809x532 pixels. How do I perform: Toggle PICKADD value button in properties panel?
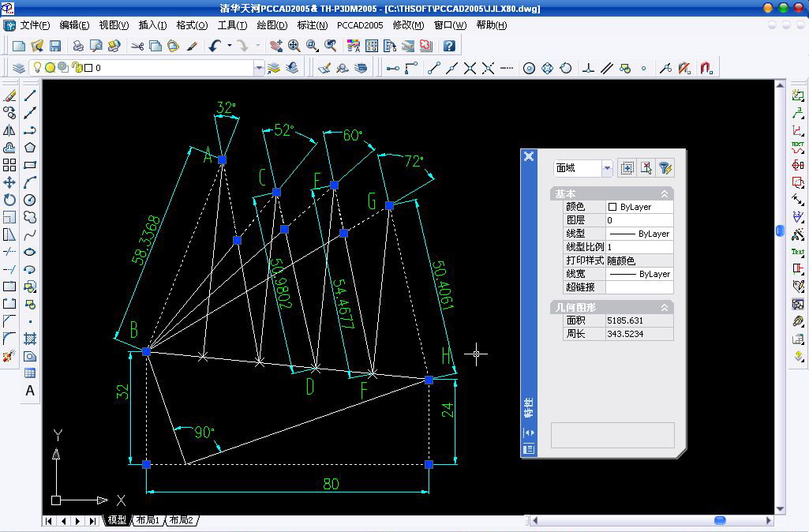(627, 167)
